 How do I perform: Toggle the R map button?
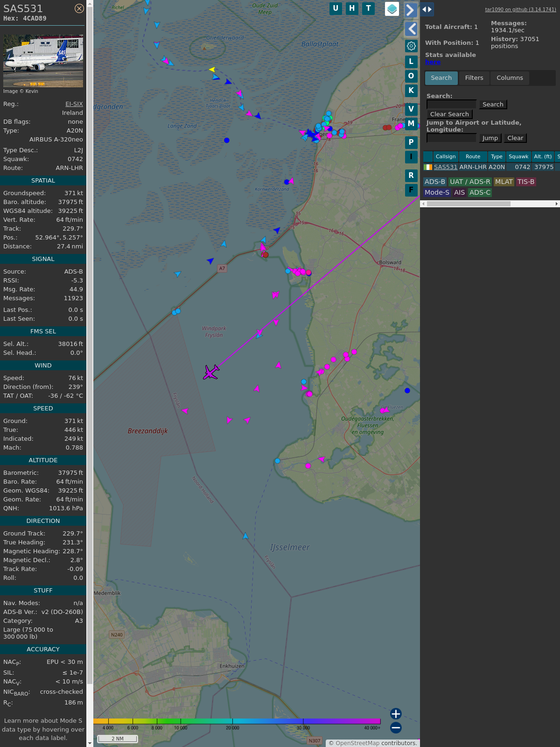point(411,176)
